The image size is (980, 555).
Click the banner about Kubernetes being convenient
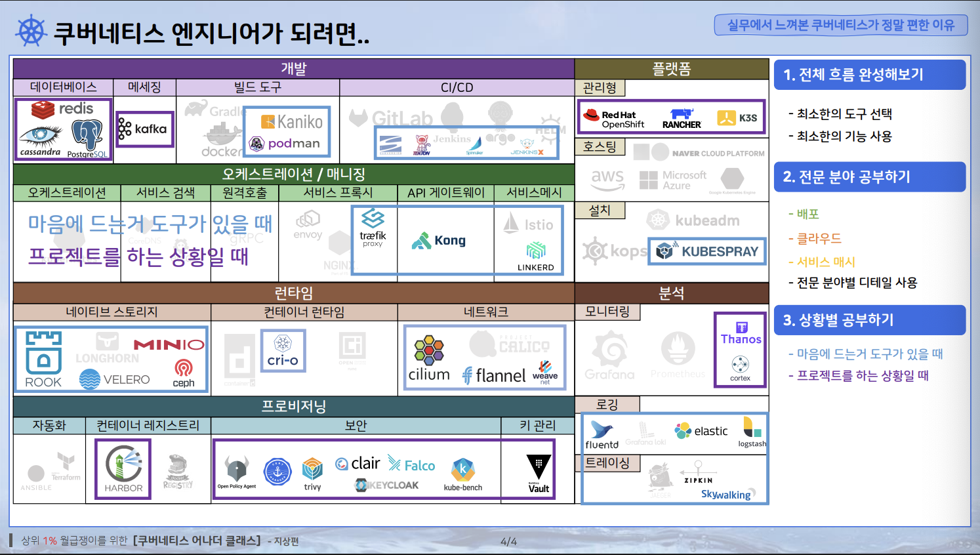pos(841,25)
